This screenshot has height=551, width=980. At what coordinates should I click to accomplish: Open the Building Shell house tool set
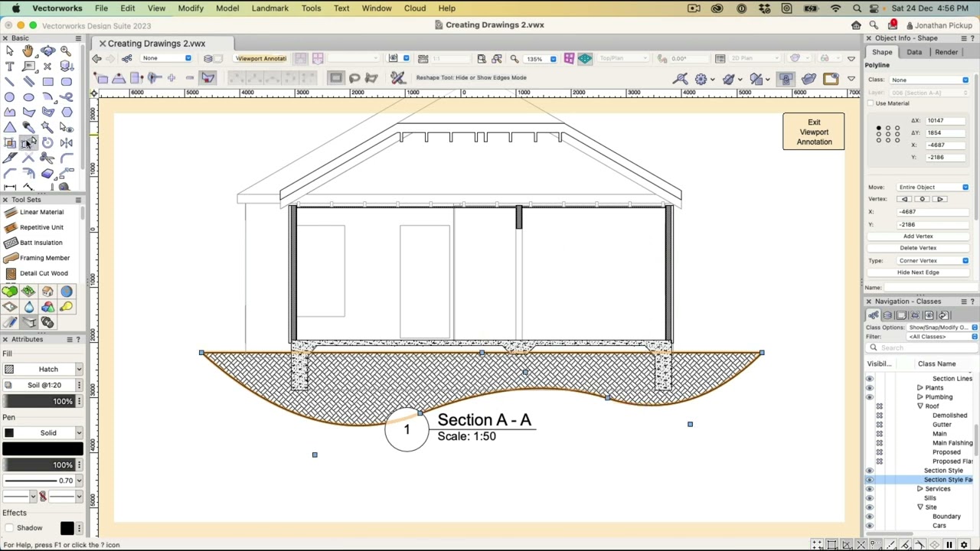pos(47,292)
